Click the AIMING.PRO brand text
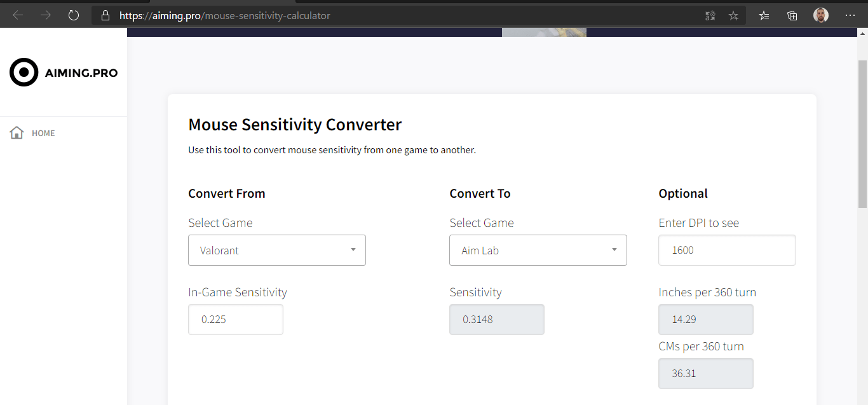This screenshot has width=868, height=405. pyautogui.click(x=81, y=73)
